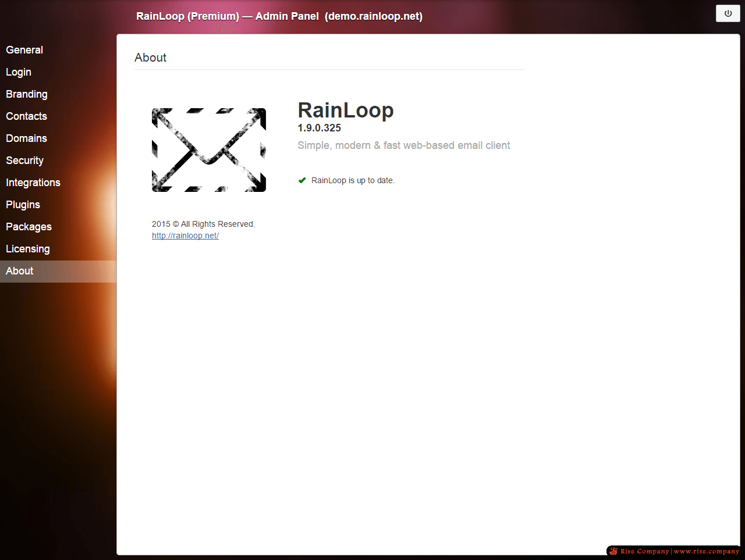The image size is (745, 560).
Task: Click the 'Simple, modern & fast' tagline
Action: point(403,145)
